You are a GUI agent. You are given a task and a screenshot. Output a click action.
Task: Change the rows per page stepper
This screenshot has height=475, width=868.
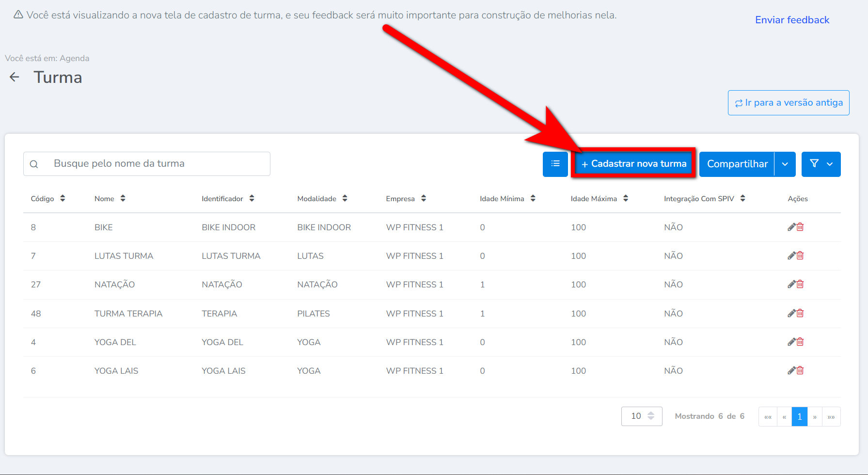coord(651,416)
